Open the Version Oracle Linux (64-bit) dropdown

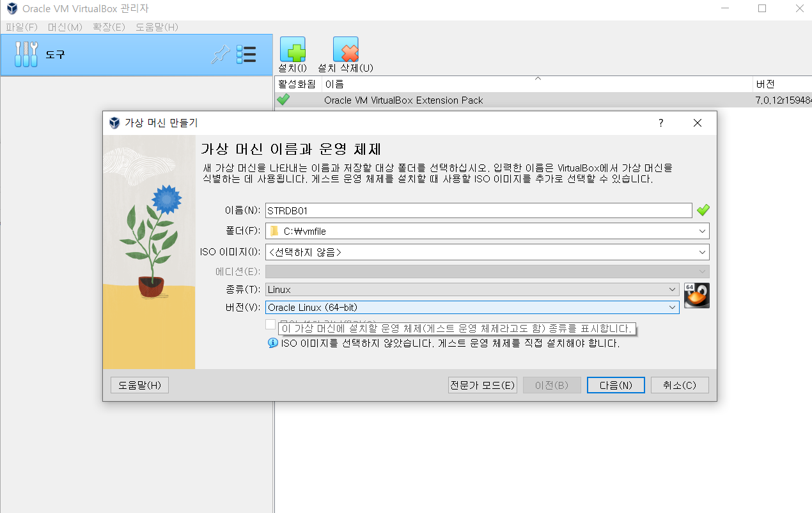(472, 308)
